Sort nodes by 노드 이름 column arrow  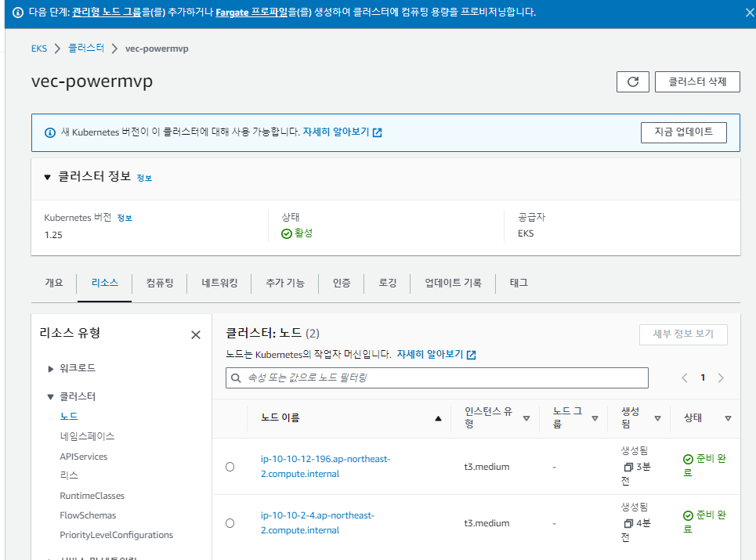pyautogui.click(x=438, y=418)
